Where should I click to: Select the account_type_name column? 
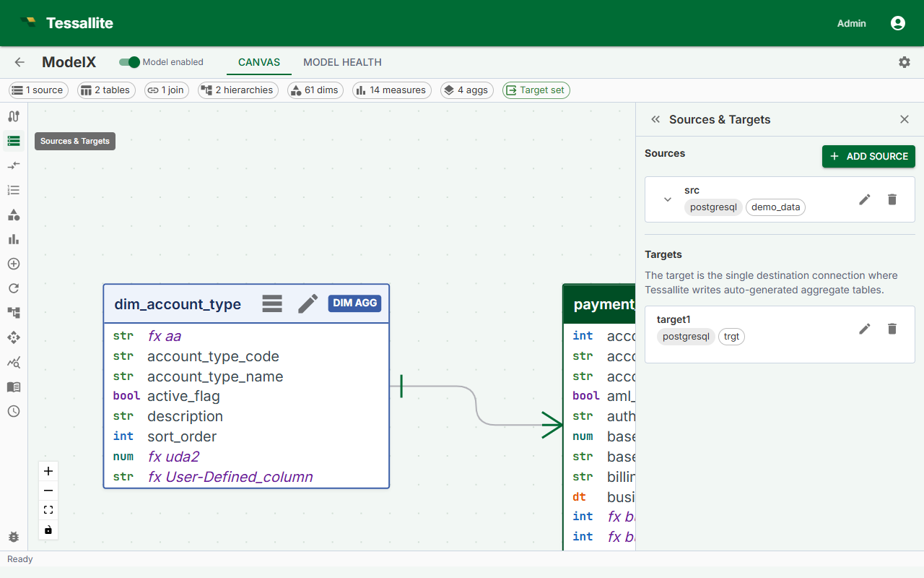(x=246, y=376)
